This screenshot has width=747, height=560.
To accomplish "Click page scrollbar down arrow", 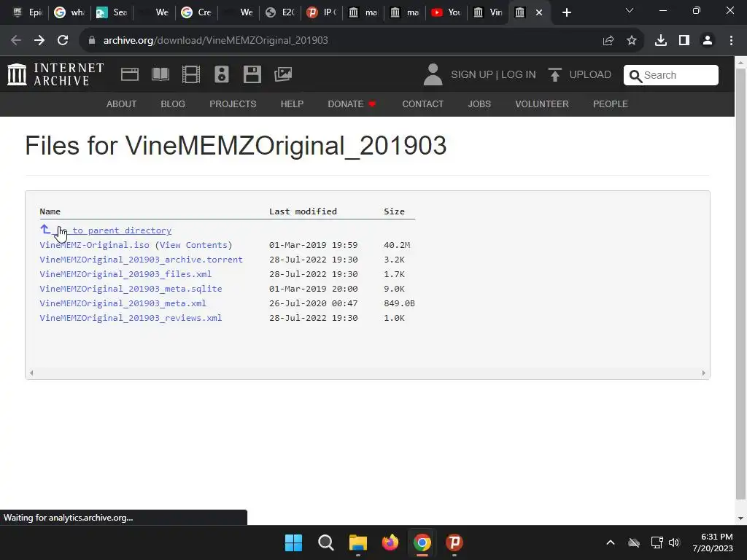I will 740,518.
